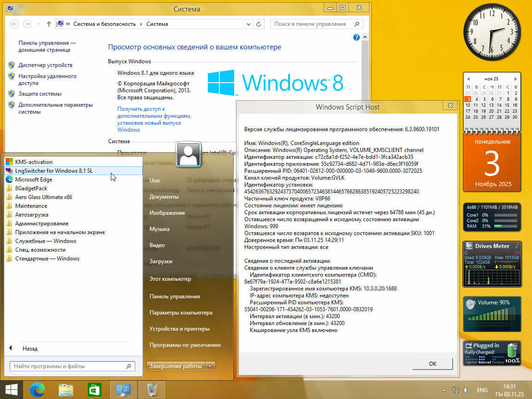Viewport: 532px width, 399px height.
Task: Open shutdown options arrow menu
Action: [x=211, y=366]
